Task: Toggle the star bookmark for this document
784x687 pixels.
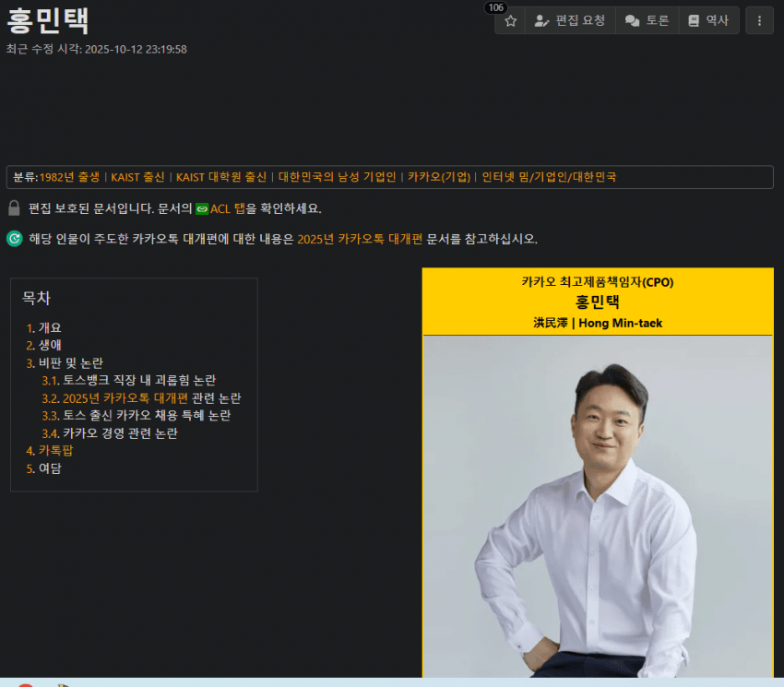Action: pyautogui.click(x=510, y=20)
